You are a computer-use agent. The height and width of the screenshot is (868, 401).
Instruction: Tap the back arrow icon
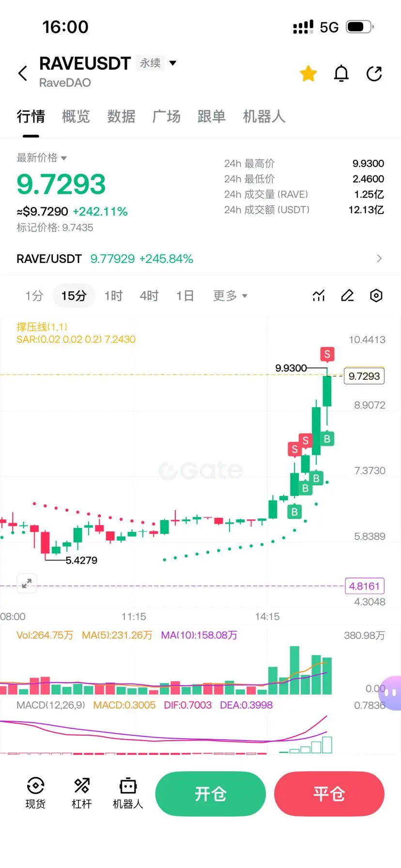click(x=22, y=74)
